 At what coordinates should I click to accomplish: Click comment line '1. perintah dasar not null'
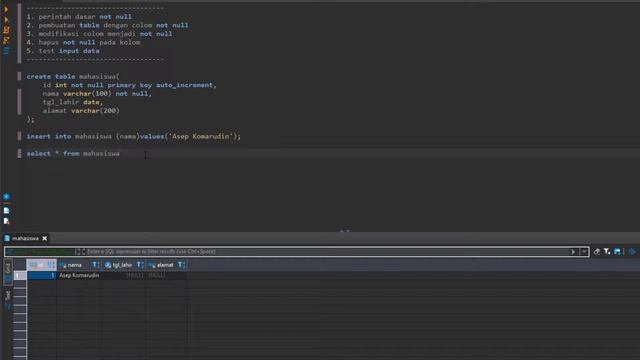tap(79, 17)
